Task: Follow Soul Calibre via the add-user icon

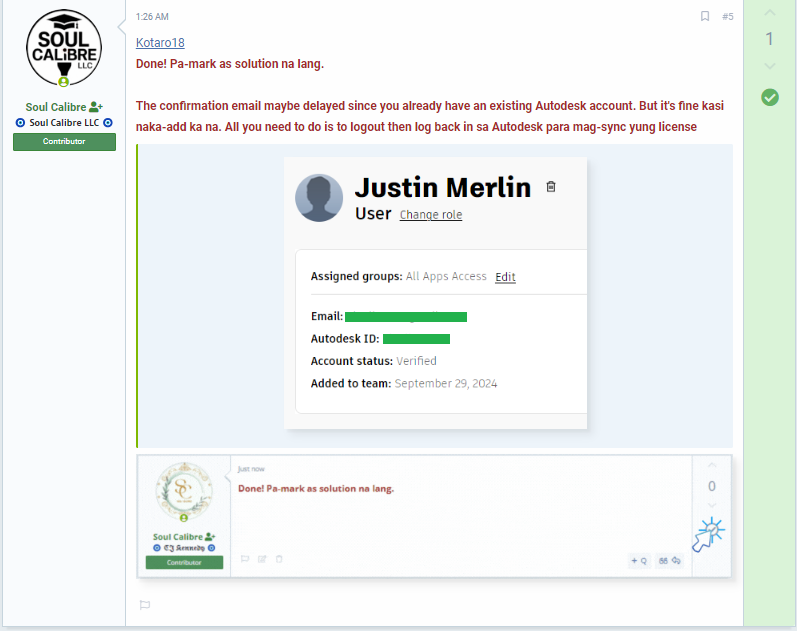Action: click(96, 107)
